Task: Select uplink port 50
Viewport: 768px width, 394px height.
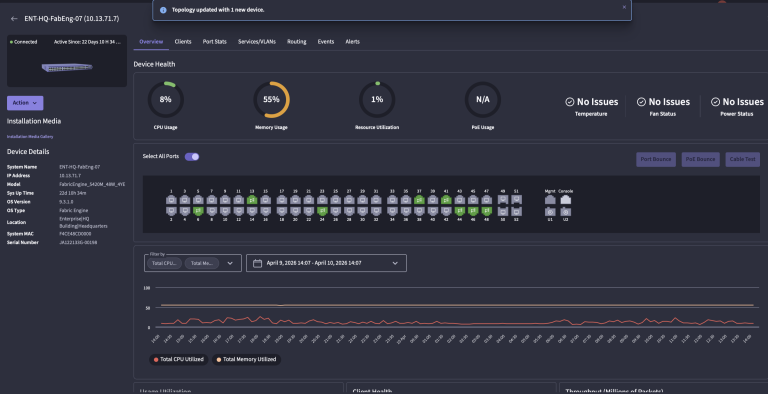Action: (x=503, y=211)
